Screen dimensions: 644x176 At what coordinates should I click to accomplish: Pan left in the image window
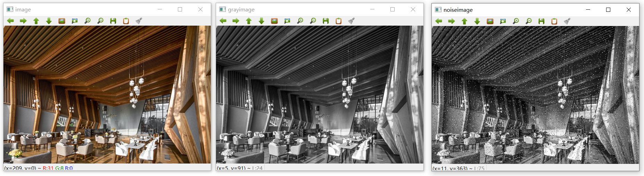point(10,21)
